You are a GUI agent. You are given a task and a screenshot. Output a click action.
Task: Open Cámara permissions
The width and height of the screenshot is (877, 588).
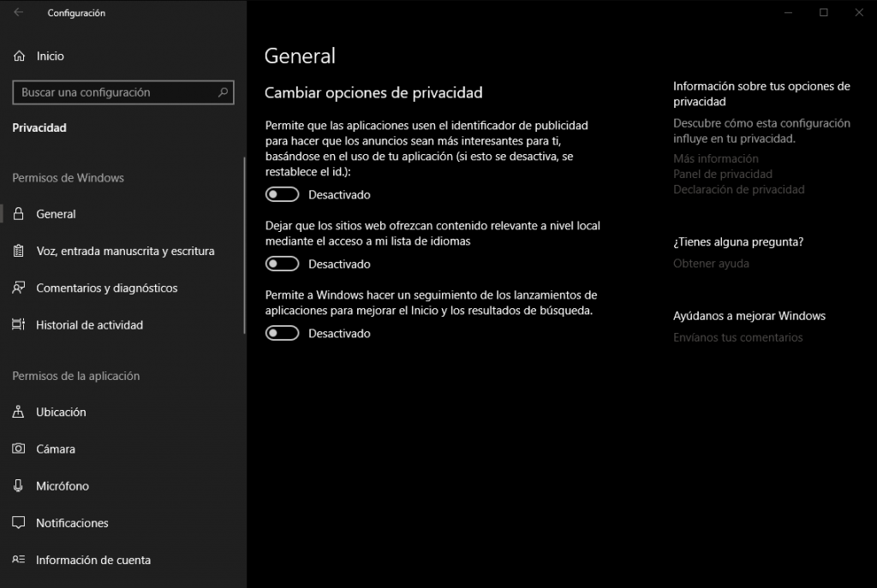(123, 448)
